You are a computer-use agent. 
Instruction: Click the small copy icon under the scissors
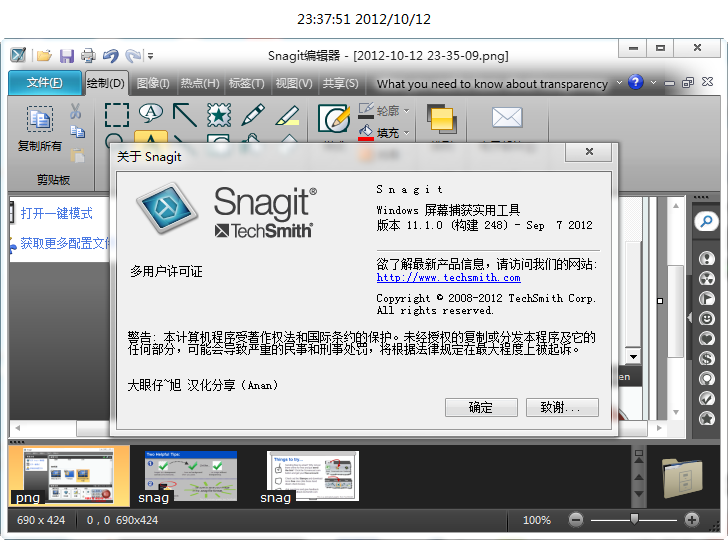[x=77, y=132]
